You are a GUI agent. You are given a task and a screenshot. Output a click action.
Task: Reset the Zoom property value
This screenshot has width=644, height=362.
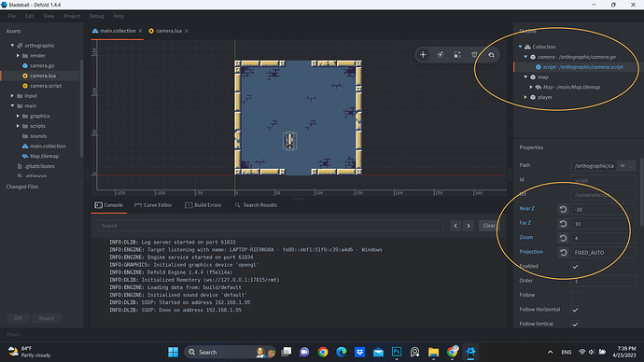[563, 238]
